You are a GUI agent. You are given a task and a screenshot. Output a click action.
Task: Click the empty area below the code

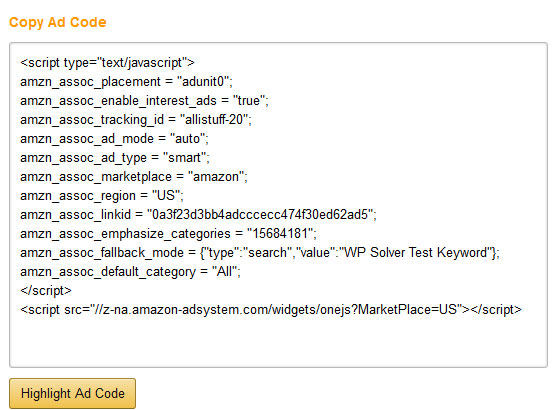[x=279, y=341]
